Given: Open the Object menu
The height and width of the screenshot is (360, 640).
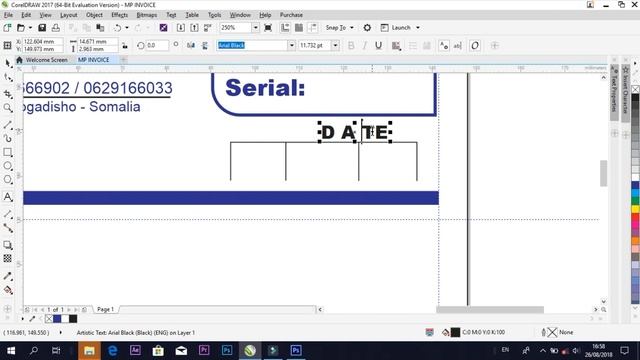Looking at the screenshot, I should [94, 15].
